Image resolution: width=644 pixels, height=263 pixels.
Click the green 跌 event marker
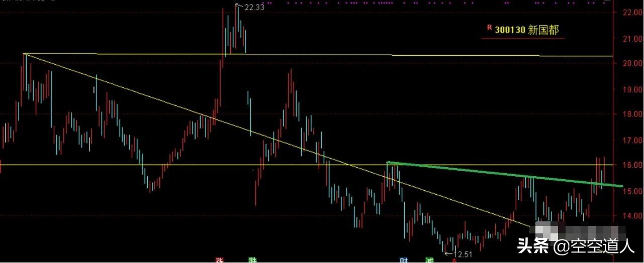(x=252, y=260)
